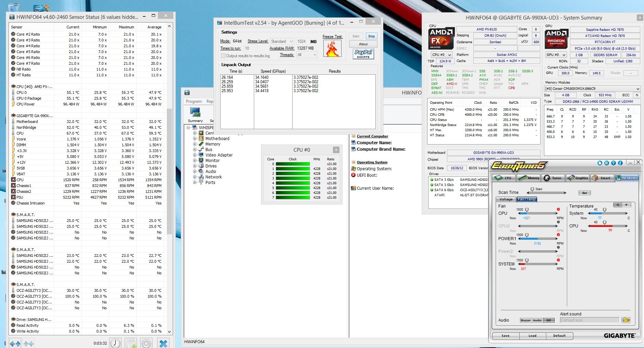This screenshot has height=348, width=644.
Task: Click the blue X close-sensors icon at bottom
Action: (x=163, y=343)
